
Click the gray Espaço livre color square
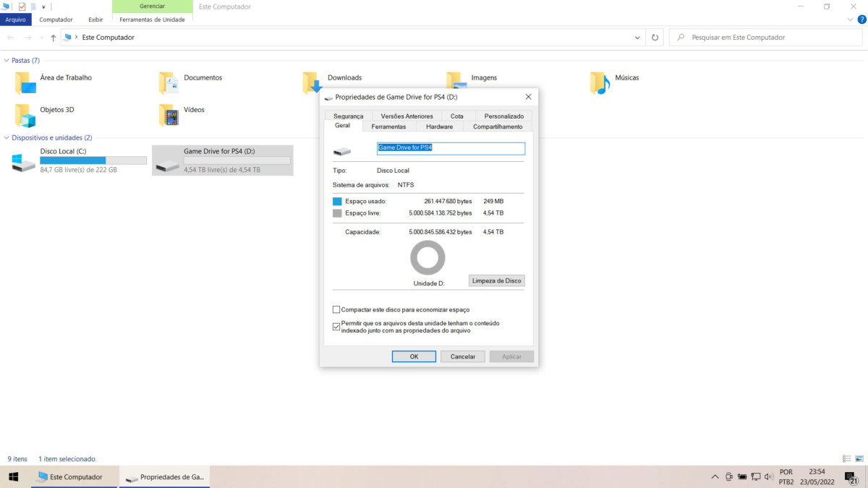click(x=337, y=213)
